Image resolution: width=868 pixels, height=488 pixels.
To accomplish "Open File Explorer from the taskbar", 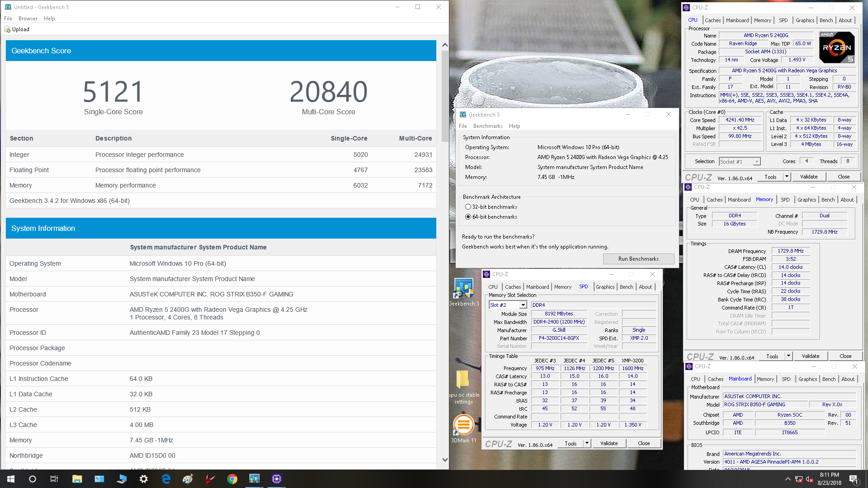I will (77, 479).
